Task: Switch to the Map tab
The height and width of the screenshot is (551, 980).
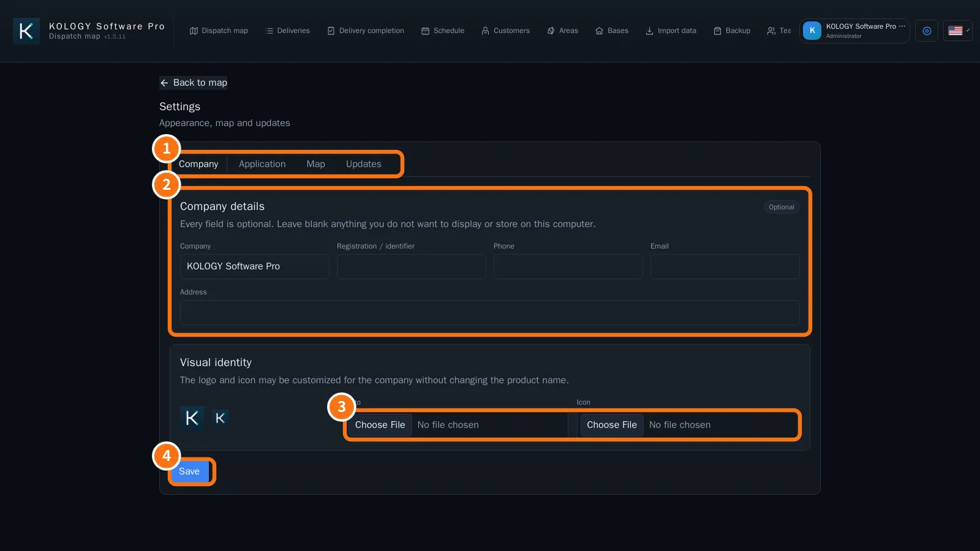Action: 315,164
